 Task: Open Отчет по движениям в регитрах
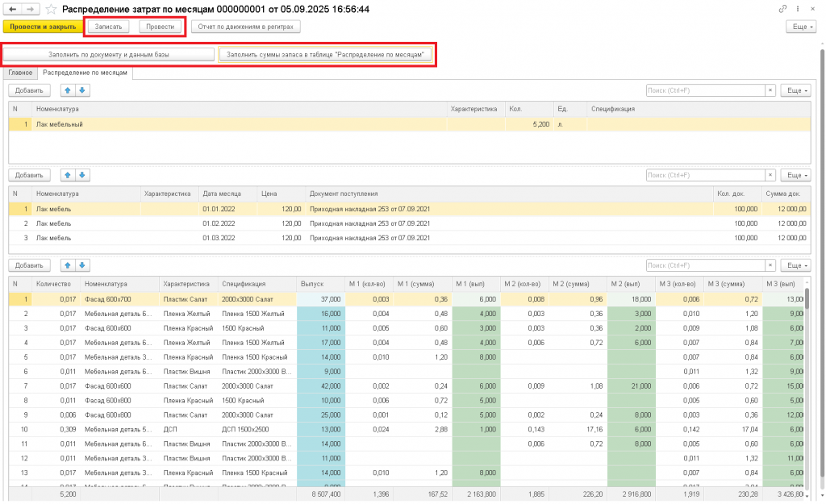[245, 27]
